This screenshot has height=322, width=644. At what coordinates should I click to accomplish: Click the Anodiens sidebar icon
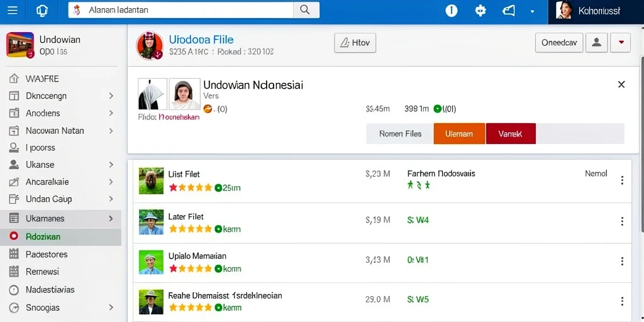[x=14, y=113]
